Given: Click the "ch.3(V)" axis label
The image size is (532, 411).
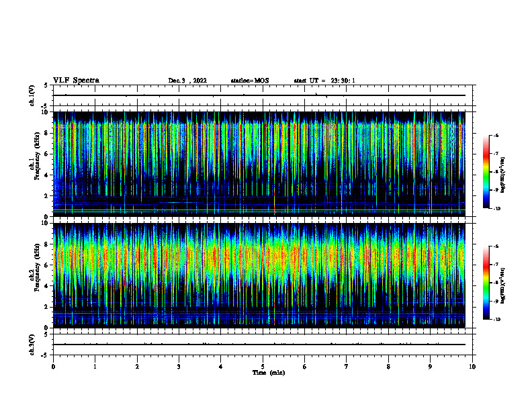Looking at the screenshot, I should (32, 345).
